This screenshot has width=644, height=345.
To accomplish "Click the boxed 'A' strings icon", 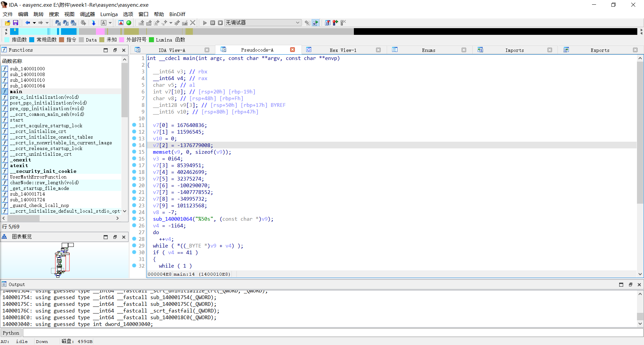I will pyautogui.click(x=104, y=23).
